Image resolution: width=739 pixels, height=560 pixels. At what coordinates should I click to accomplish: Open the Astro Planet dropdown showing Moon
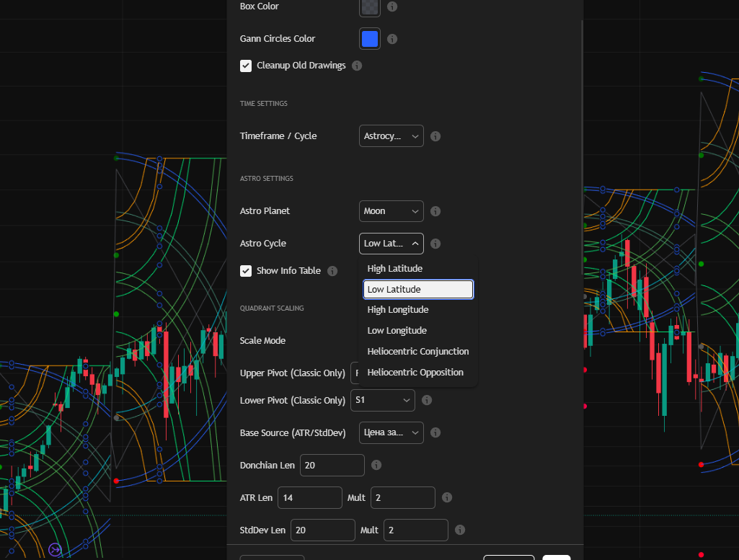391,211
